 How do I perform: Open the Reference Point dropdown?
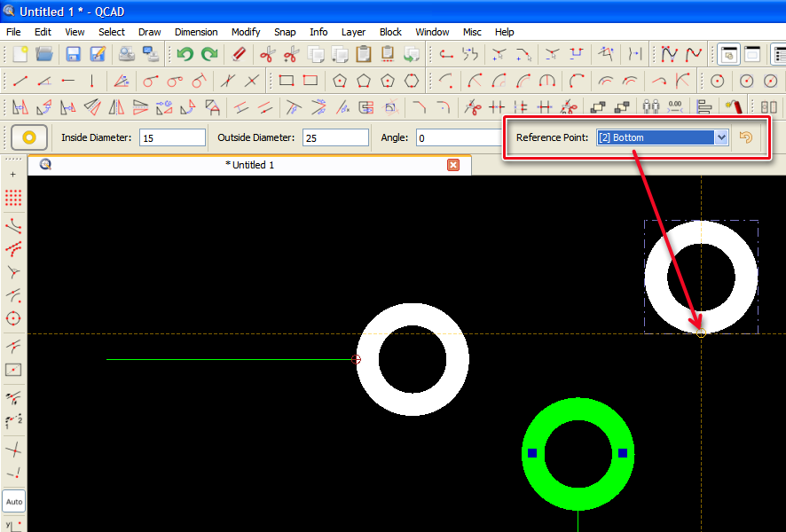662,137
